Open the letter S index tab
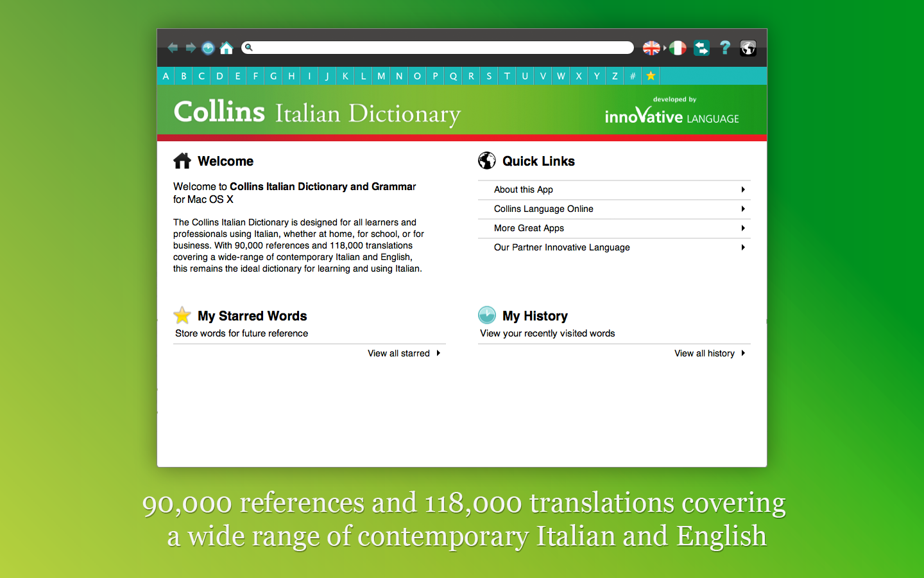The width and height of the screenshot is (924, 578). coord(489,76)
